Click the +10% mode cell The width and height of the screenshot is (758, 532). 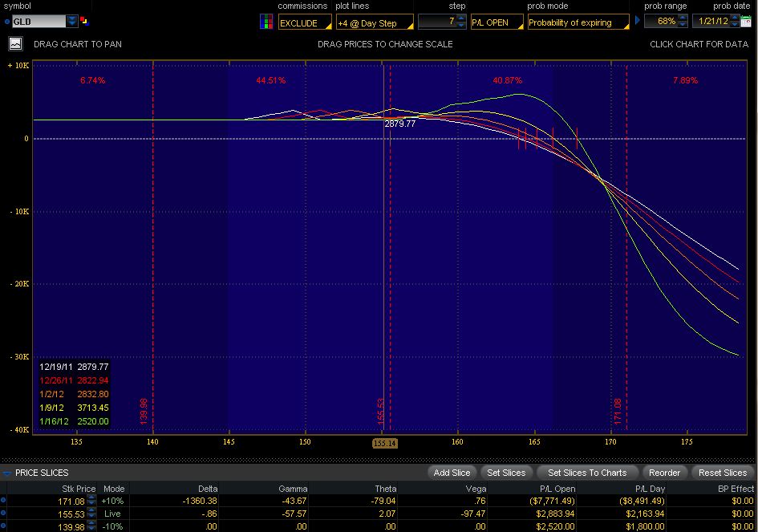click(x=112, y=501)
